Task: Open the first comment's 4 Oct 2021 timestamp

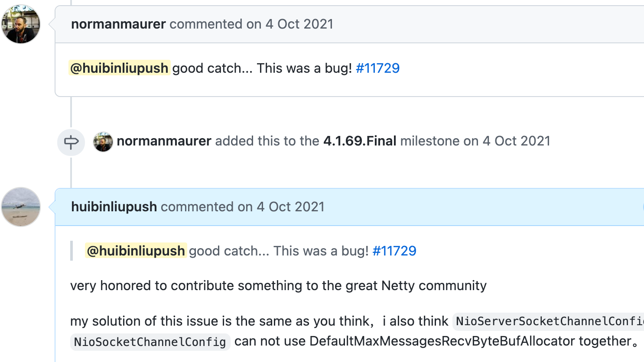Action: pyautogui.click(x=299, y=24)
